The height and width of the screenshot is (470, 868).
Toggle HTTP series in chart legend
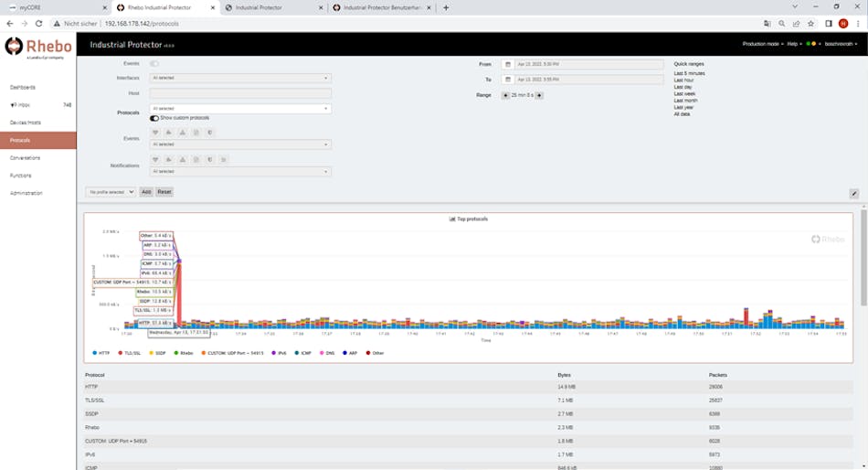101,353
